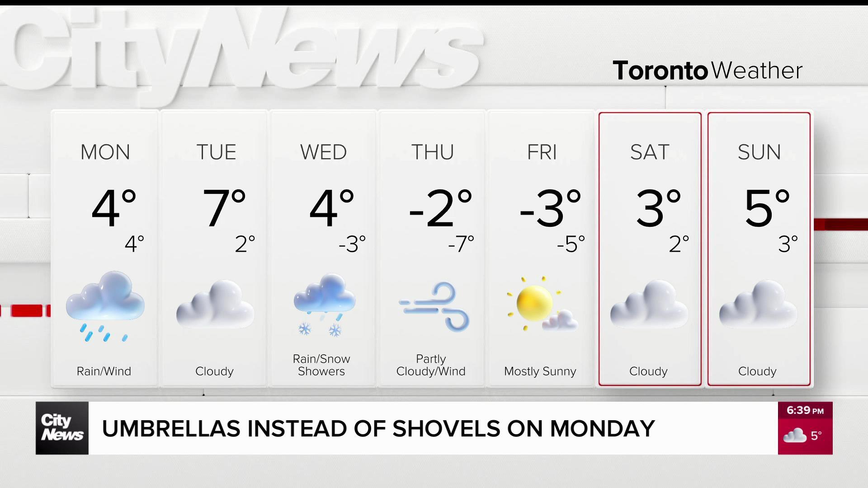Click the Rain/Snow Showers description

point(321,365)
